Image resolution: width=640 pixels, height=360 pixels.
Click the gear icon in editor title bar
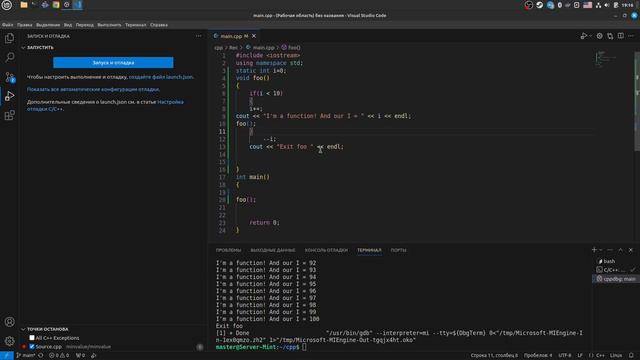click(x=599, y=36)
